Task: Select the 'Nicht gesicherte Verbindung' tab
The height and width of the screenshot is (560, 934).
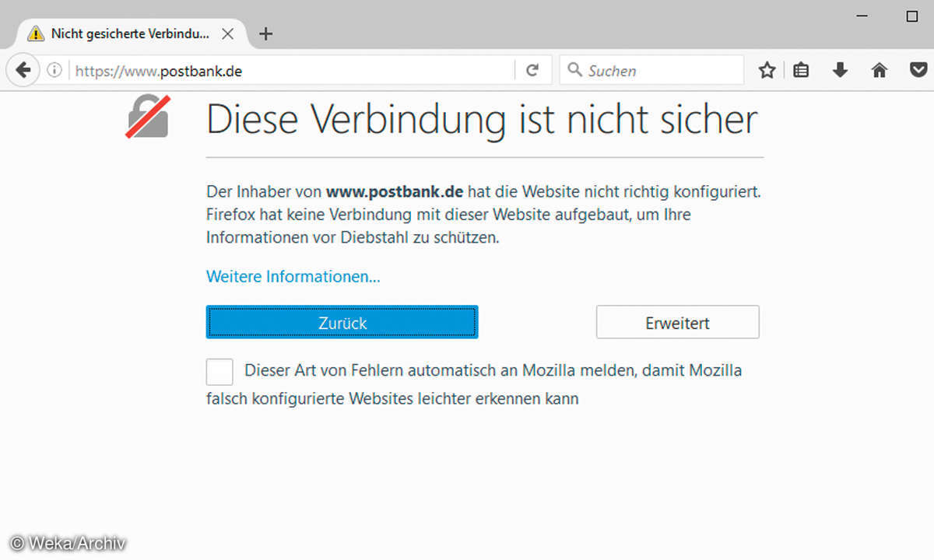Action: (131, 33)
